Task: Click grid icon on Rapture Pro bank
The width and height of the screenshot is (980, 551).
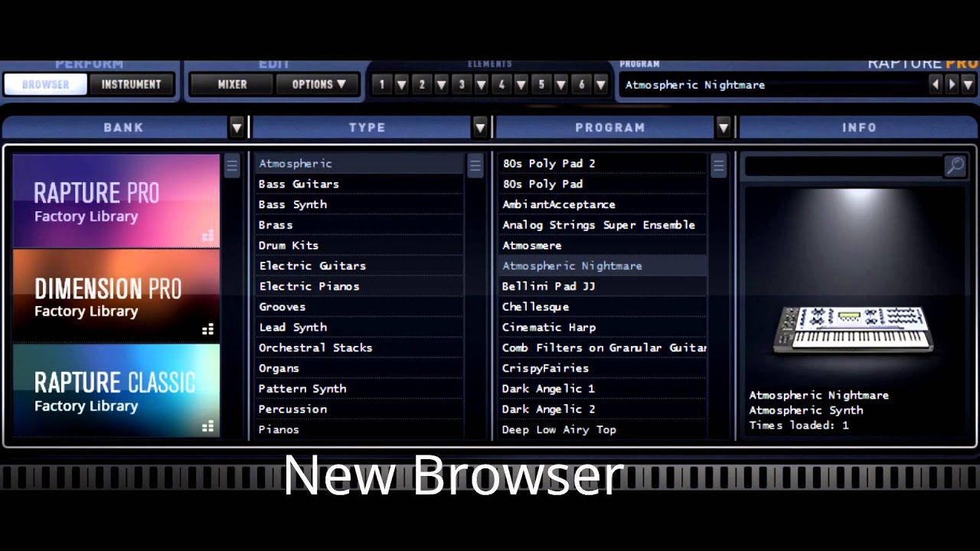Action: click(x=207, y=236)
